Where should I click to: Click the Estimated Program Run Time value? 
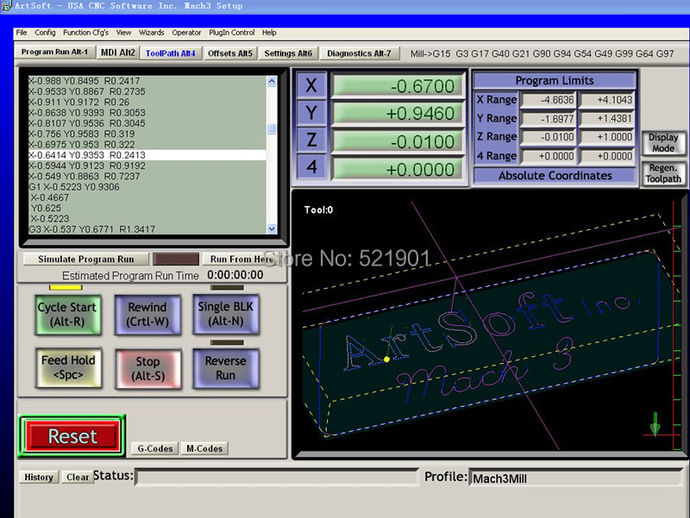coord(235,275)
